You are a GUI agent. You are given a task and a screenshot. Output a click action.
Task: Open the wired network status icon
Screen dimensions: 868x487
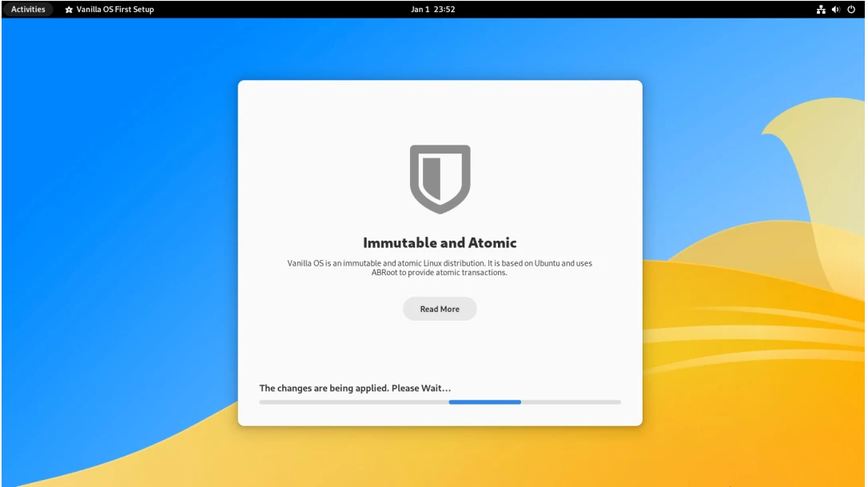[820, 10]
